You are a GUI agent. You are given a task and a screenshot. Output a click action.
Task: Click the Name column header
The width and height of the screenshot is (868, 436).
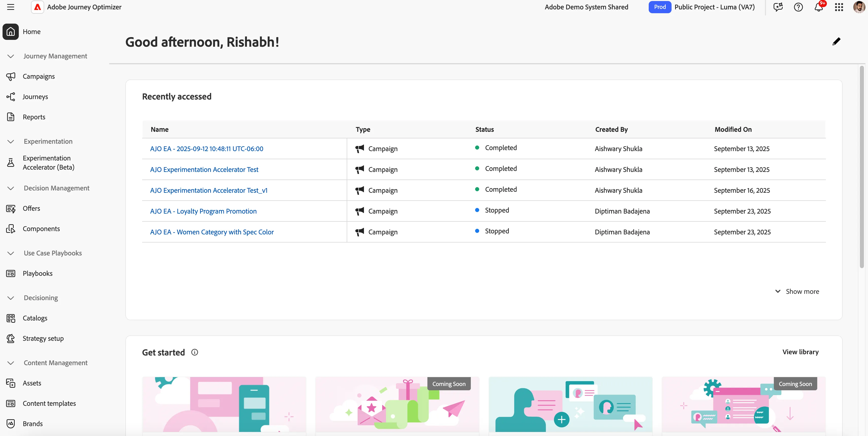click(160, 130)
